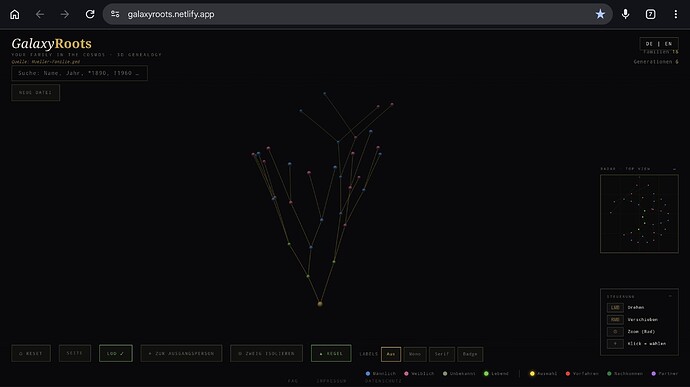The image size is (690, 387).
Task: Switch language using the DE | EN toggle
Action: (659, 44)
